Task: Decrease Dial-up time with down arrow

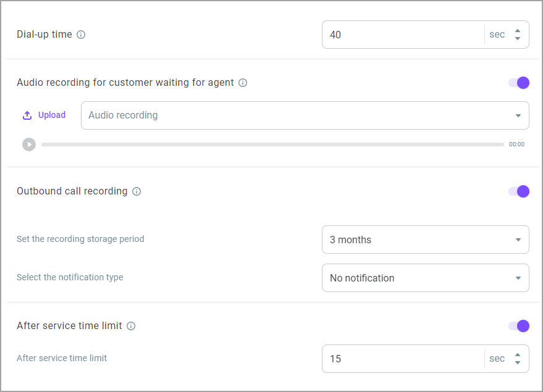Action: point(518,38)
